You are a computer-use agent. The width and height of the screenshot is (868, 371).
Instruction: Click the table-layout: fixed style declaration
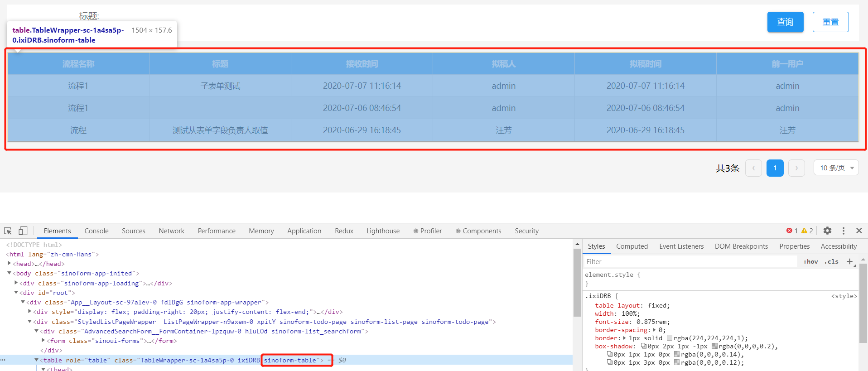[632, 306]
